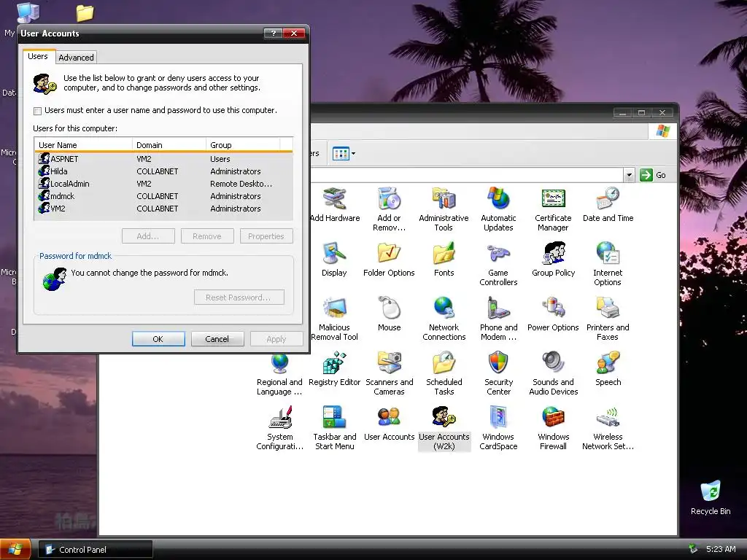Select the mdmck user row
This screenshot has height=560, width=747.
[163, 196]
